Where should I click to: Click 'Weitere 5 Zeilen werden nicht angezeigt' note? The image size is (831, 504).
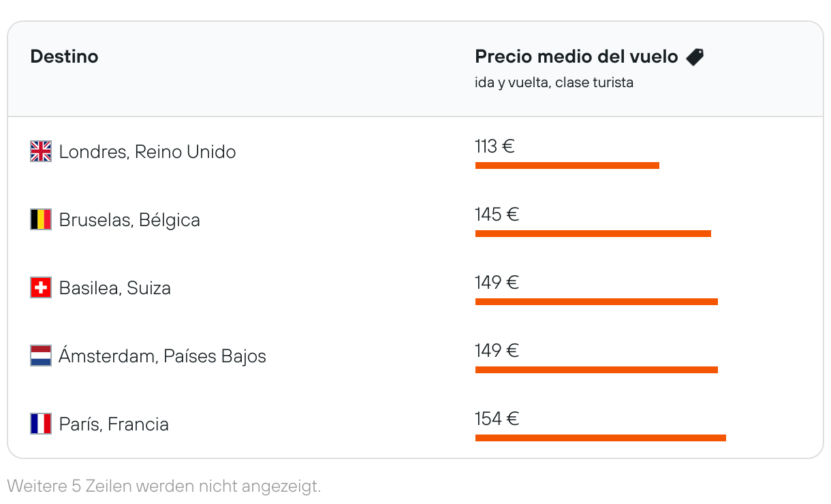coord(163,486)
